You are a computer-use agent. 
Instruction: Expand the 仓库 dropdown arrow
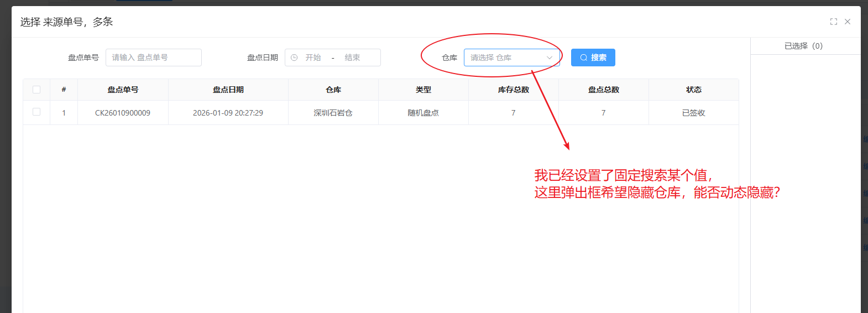[550, 58]
